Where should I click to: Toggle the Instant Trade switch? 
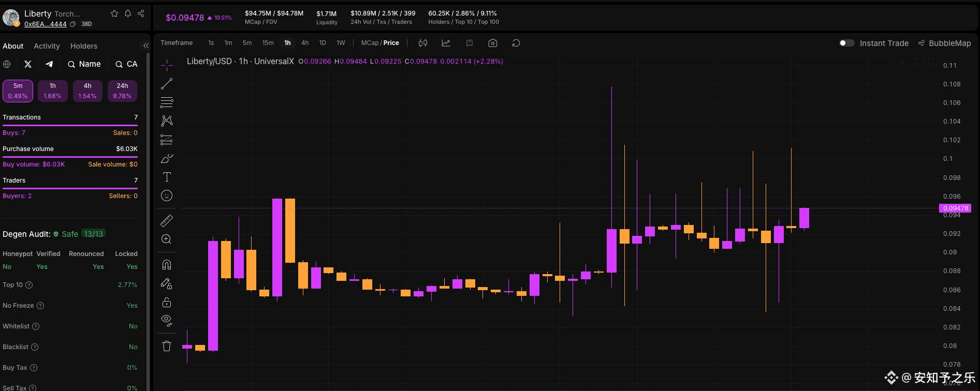pos(847,43)
